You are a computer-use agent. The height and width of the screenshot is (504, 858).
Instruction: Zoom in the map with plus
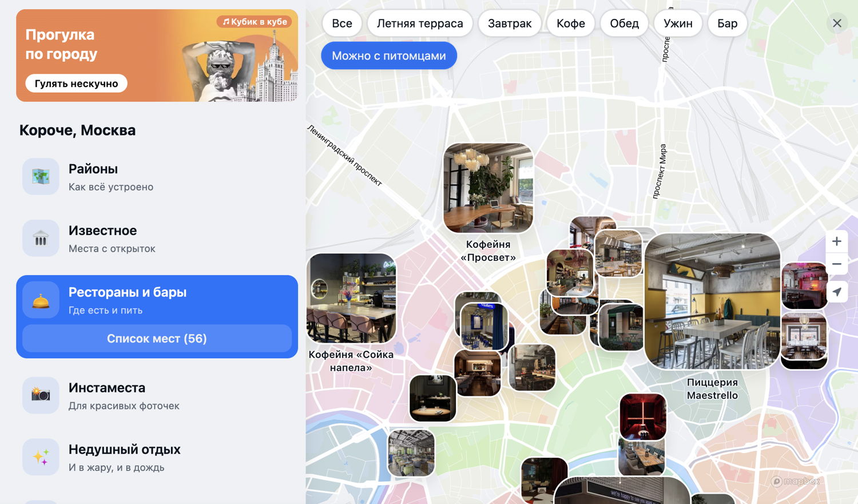[x=837, y=241]
